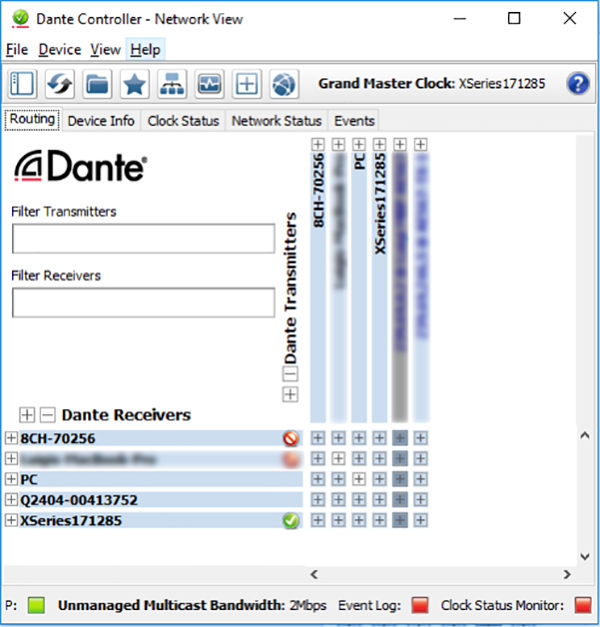
Task: Click the vertical scrollbar down arrow
Action: click(x=585, y=557)
